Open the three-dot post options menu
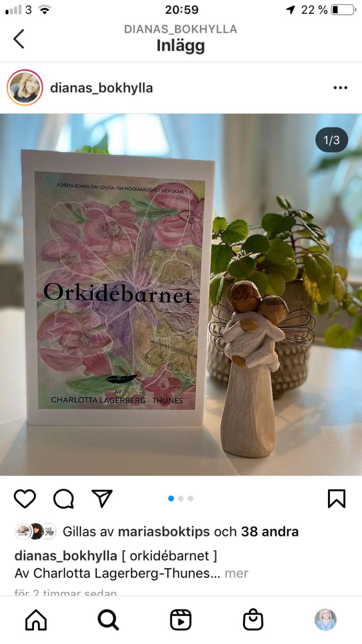362x644 pixels. coord(340,88)
